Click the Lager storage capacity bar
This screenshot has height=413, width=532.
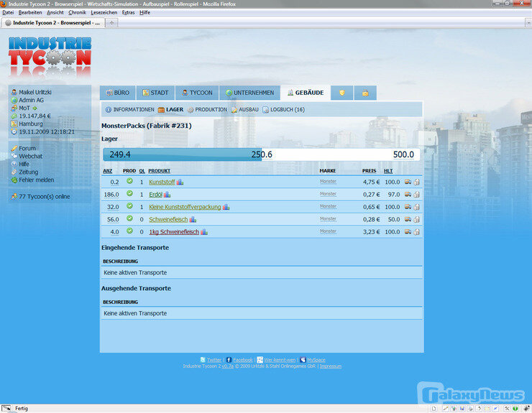262,154
